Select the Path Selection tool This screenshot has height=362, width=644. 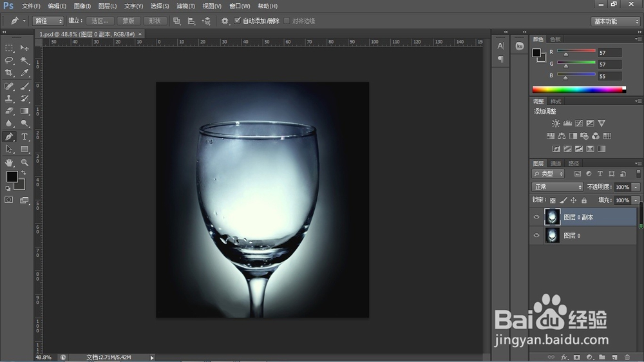click(9, 149)
